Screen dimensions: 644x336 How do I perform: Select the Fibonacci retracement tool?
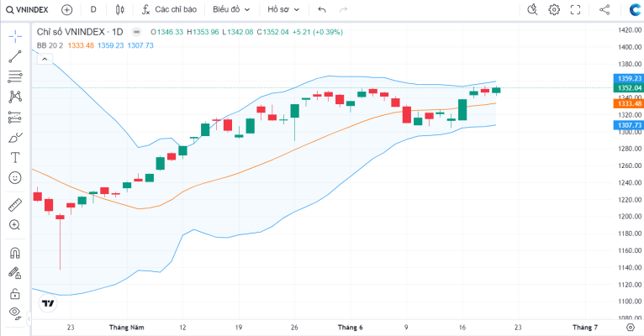click(x=15, y=76)
